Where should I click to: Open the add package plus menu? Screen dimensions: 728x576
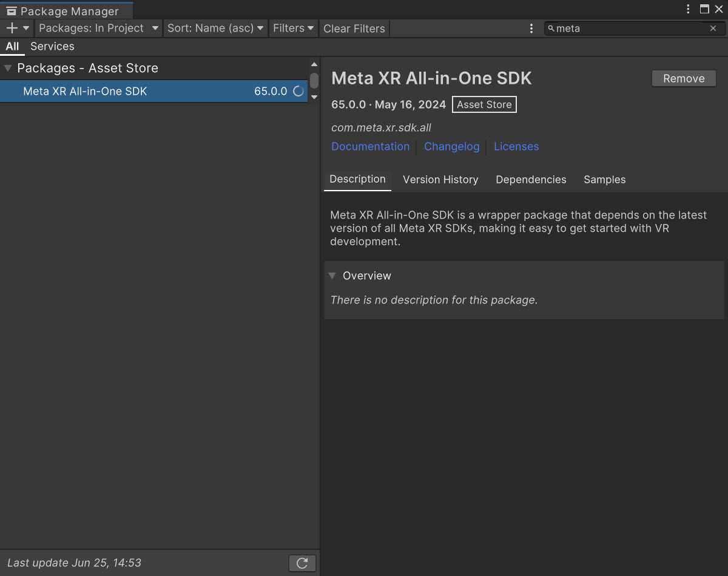point(17,28)
